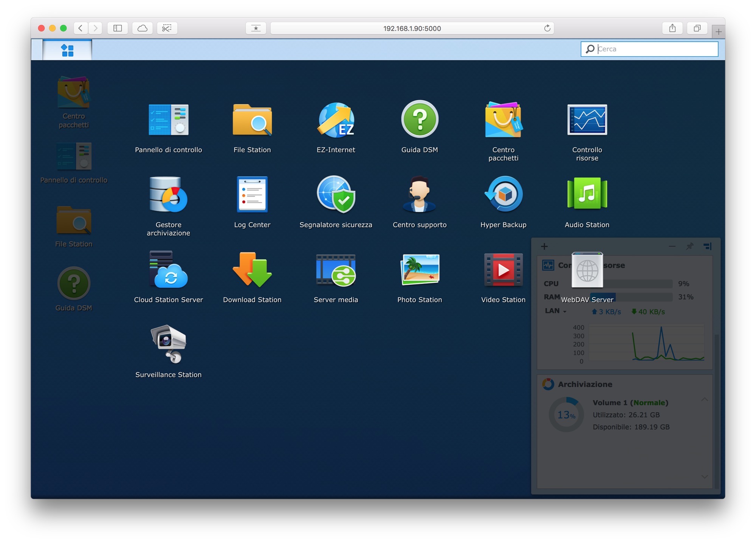Open WebDAV Server app icon
Image resolution: width=756 pixels, height=543 pixels.
[587, 270]
